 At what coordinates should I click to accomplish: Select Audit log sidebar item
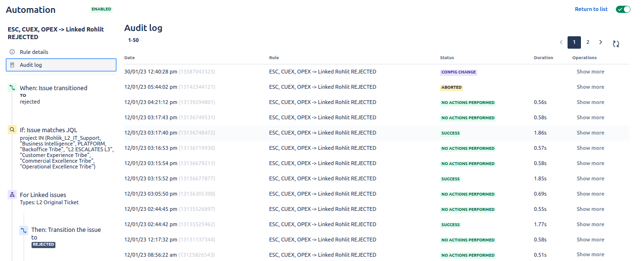click(x=61, y=65)
